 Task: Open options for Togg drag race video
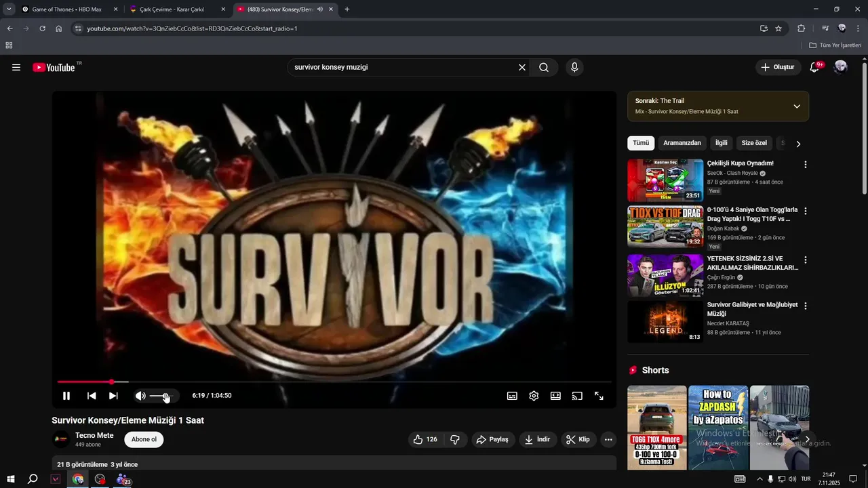coord(806,211)
